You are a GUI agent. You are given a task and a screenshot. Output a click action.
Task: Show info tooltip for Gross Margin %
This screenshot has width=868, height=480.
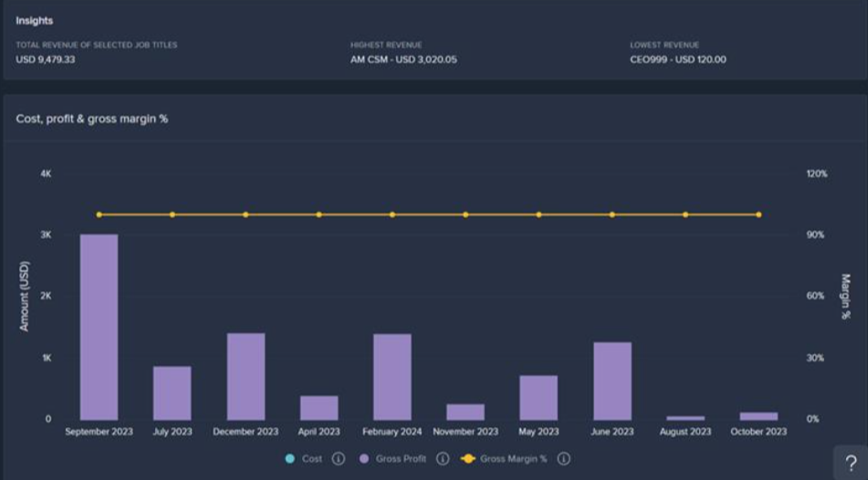[x=563, y=459]
